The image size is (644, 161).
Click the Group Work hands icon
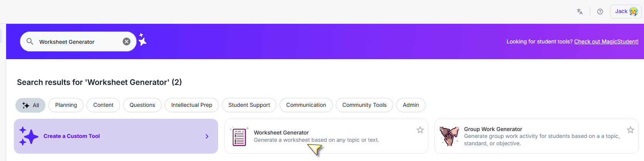tap(449, 136)
